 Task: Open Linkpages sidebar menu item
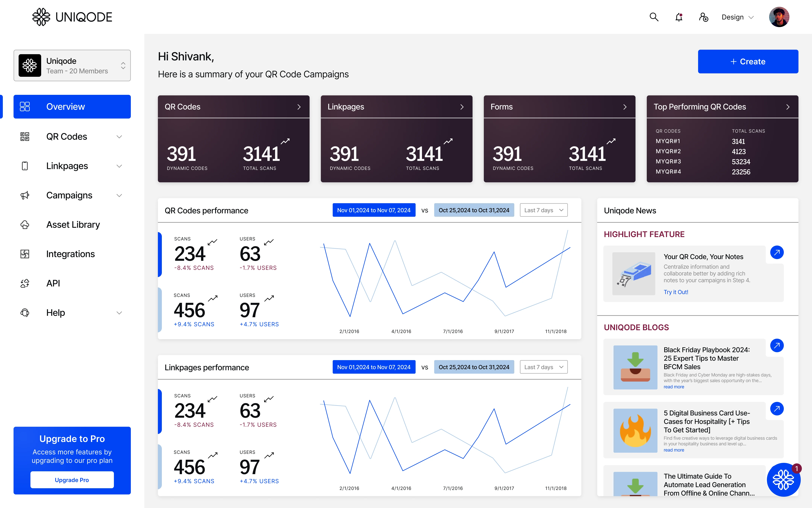(72, 166)
